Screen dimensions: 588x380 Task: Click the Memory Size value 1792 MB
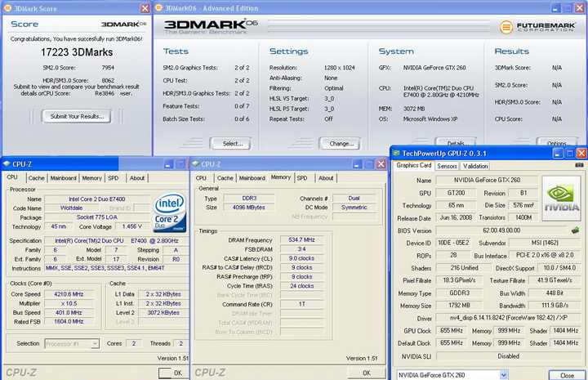[x=459, y=306]
